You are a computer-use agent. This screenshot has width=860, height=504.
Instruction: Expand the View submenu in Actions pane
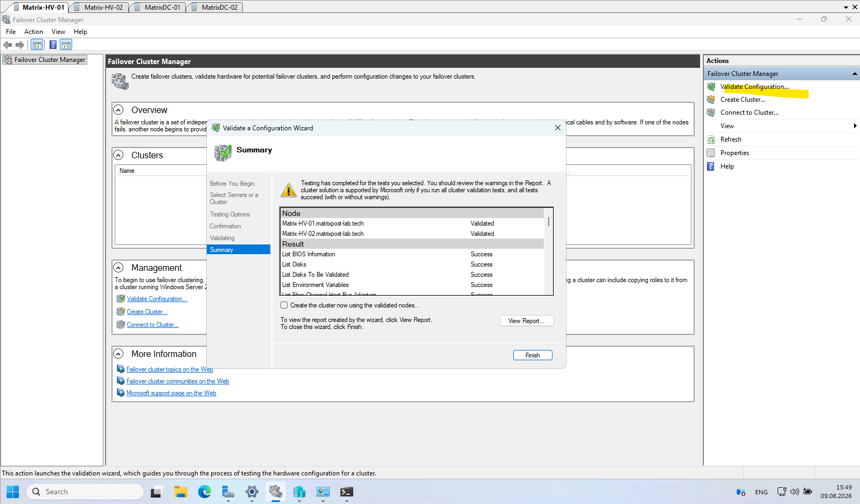coord(855,126)
